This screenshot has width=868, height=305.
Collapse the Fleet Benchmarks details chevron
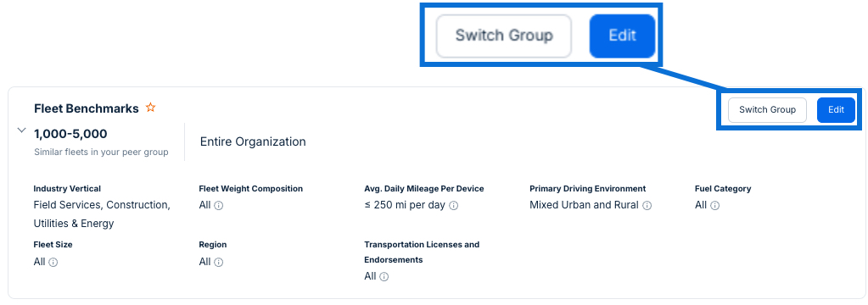[21, 130]
